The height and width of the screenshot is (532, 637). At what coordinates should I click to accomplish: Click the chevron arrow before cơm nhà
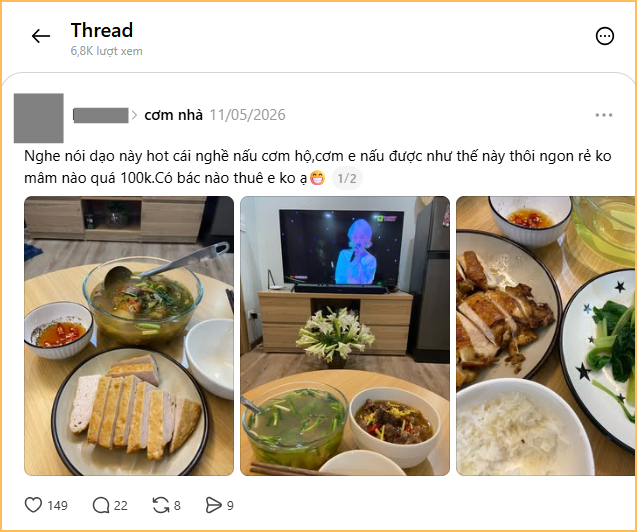coord(134,115)
